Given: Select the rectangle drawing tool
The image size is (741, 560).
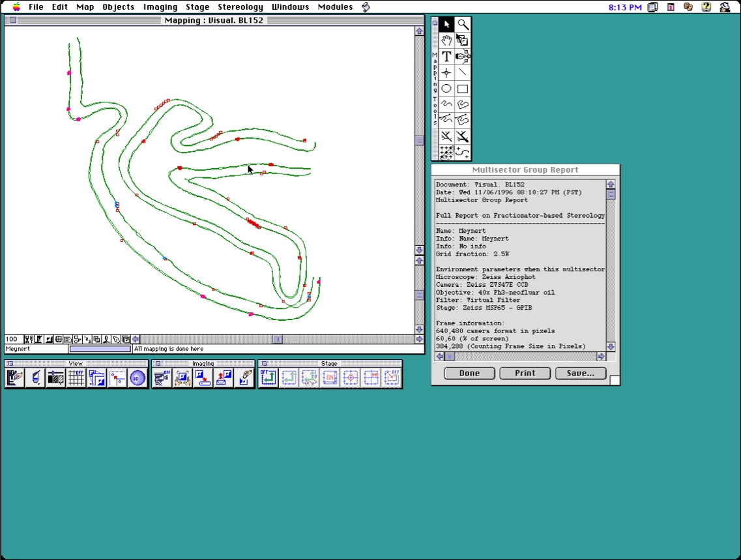Looking at the screenshot, I should click(x=463, y=89).
